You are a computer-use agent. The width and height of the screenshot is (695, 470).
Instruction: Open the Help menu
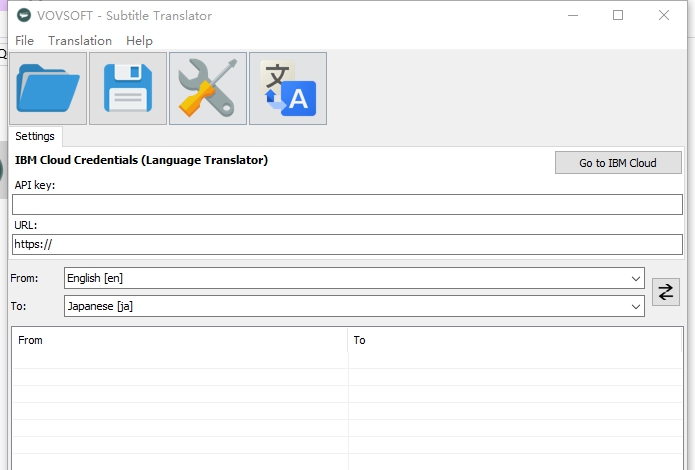click(139, 41)
